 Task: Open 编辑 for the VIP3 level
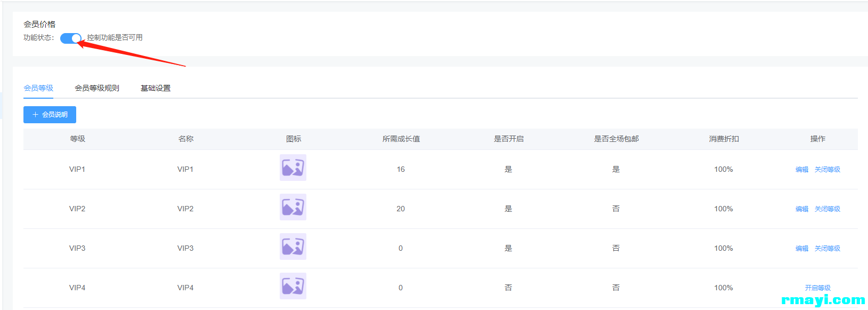click(802, 249)
